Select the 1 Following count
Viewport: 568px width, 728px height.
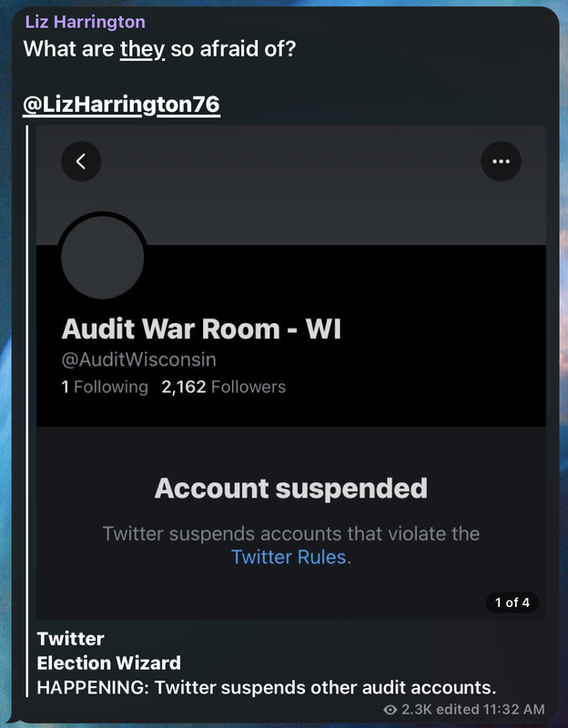(x=105, y=387)
